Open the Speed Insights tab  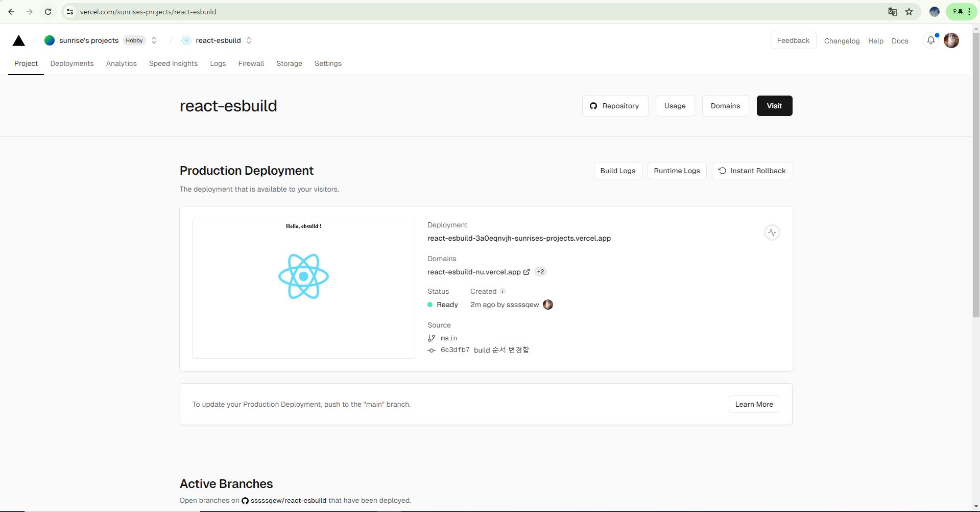pyautogui.click(x=173, y=63)
